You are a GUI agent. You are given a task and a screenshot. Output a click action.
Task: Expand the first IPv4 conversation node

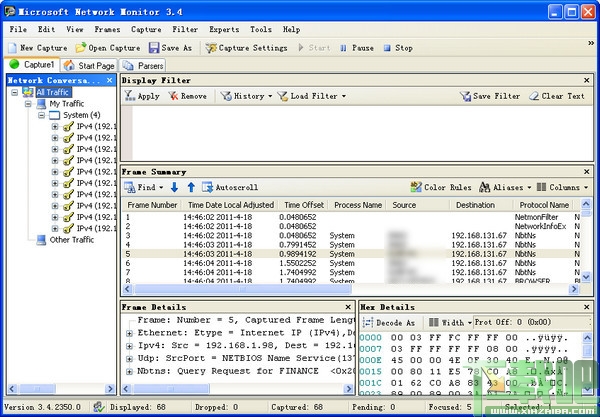pyautogui.click(x=55, y=127)
